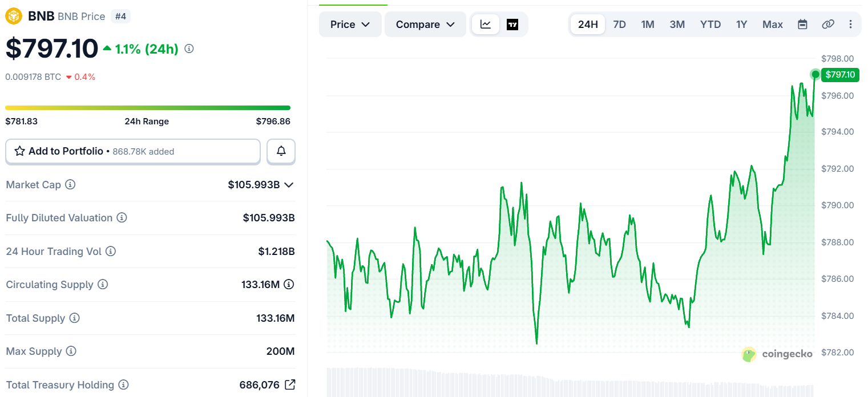
Task: Click the $781.83 range low value
Action: (21, 121)
